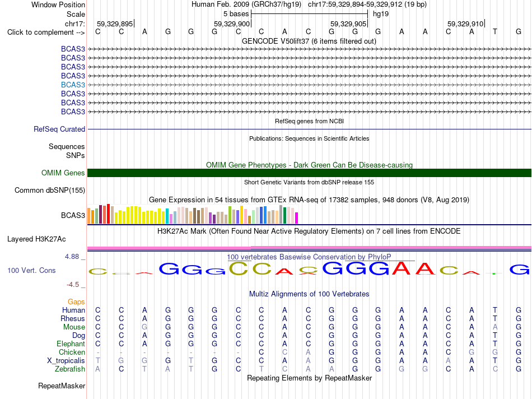The width and height of the screenshot is (532, 399).
Task: Open 'Multiz Alignments of 100 Vertebrates' title
Action: coord(309,294)
